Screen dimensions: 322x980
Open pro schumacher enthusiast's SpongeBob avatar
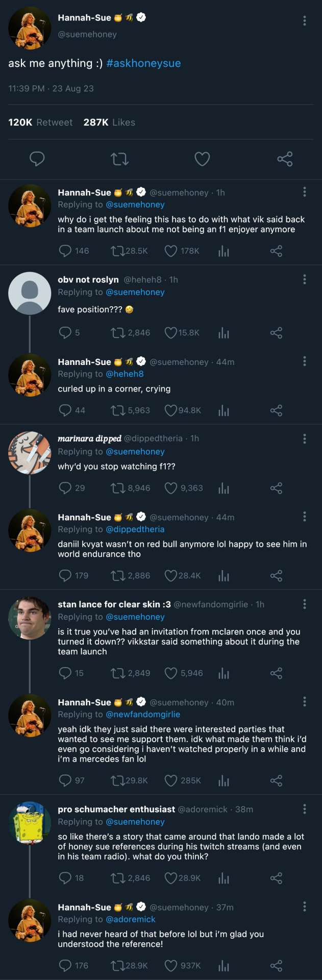(30, 823)
